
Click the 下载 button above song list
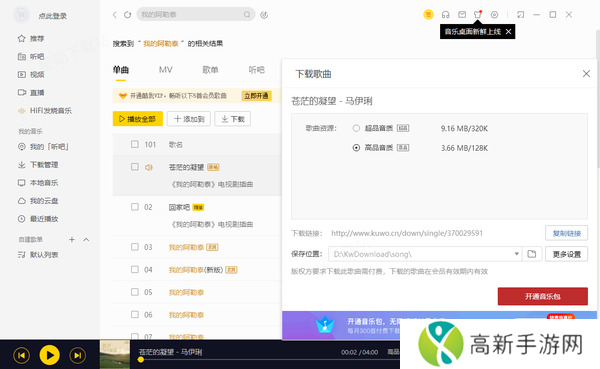(233, 119)
